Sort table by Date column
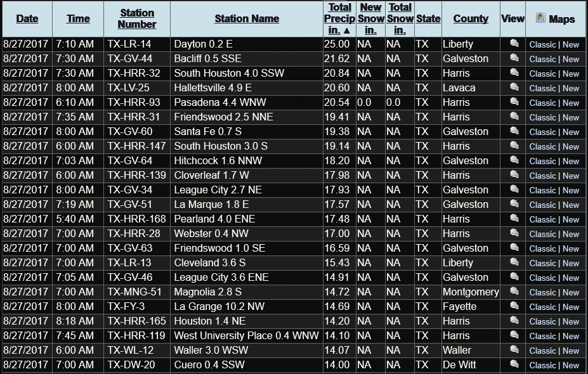 pos(27,19)
